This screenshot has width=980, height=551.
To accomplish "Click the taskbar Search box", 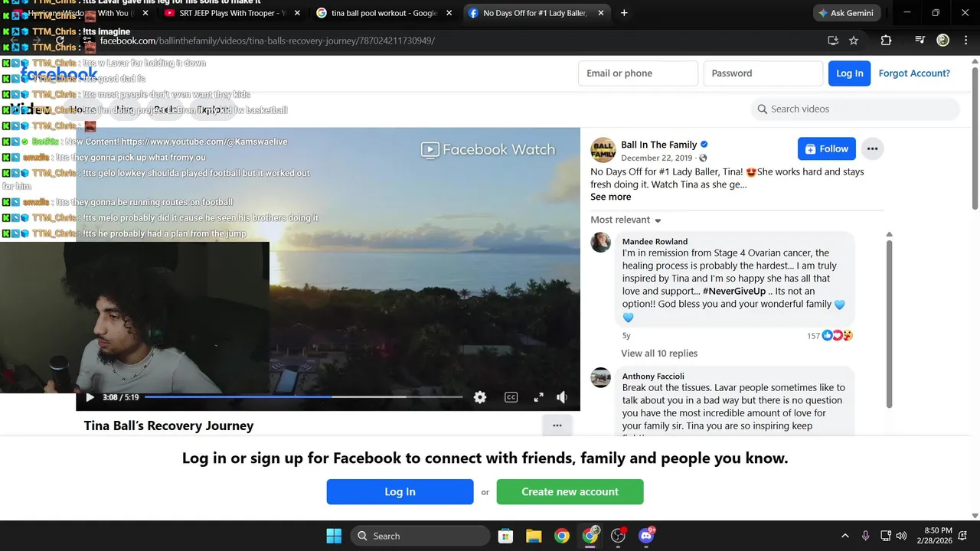I will [420, 536].
